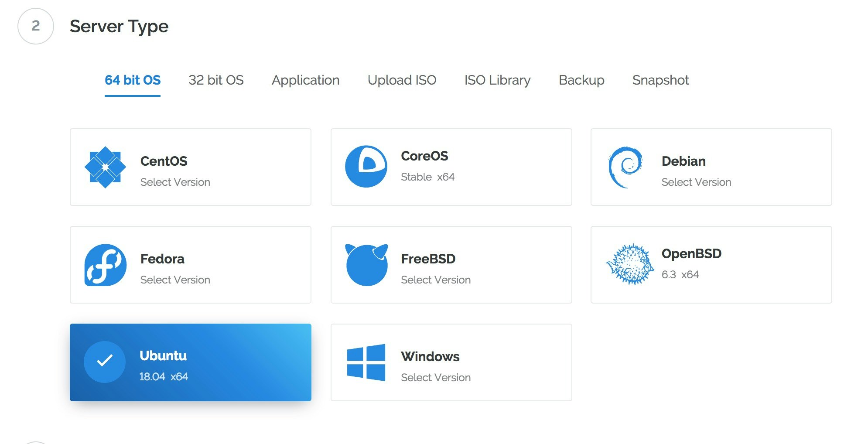Choose the OpenBSD name label
Image resolution: width=868 pixels, height=444 pixels.
pos(691,253)
